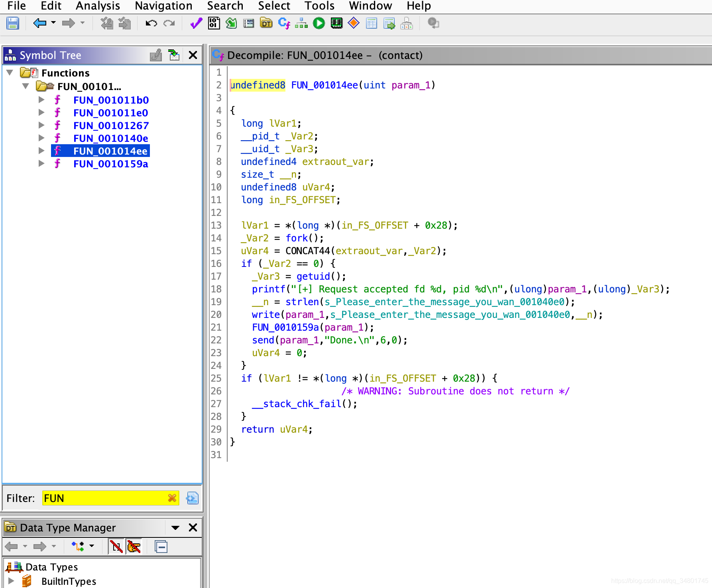Click the gray hierarchy diagram toolbar icon
This screenshot has width=712, height=588.
(x=407, y=23)
